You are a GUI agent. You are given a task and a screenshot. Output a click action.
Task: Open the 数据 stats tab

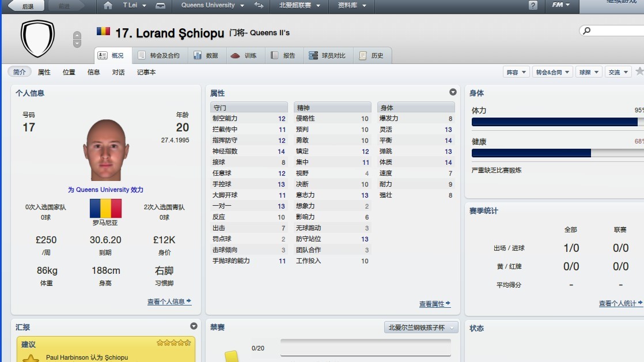click(x=207, y=55)
